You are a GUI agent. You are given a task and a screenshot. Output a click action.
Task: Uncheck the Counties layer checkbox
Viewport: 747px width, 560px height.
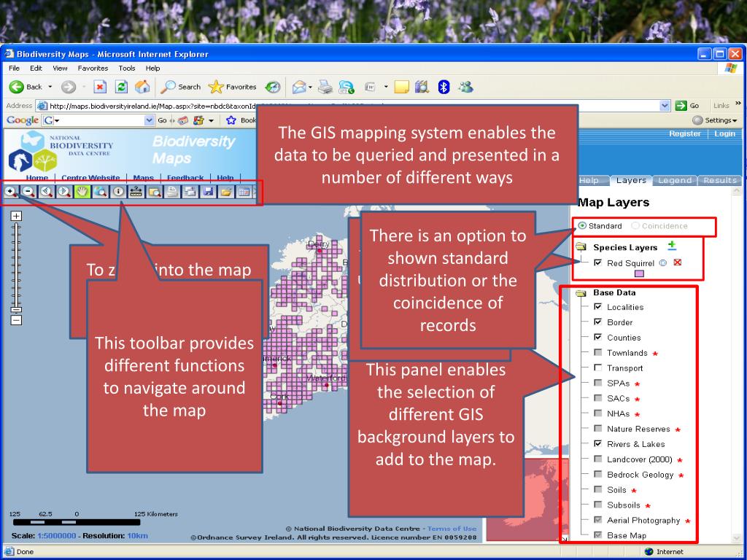(x=598, y=337)
